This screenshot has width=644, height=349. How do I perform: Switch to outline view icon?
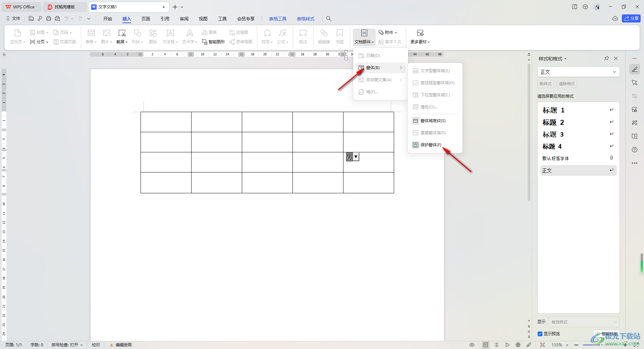pyautogui.click(x=496, y=345)
